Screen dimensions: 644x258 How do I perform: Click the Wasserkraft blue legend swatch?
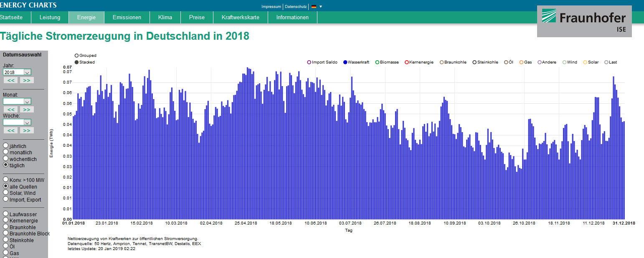coord(345,62)
